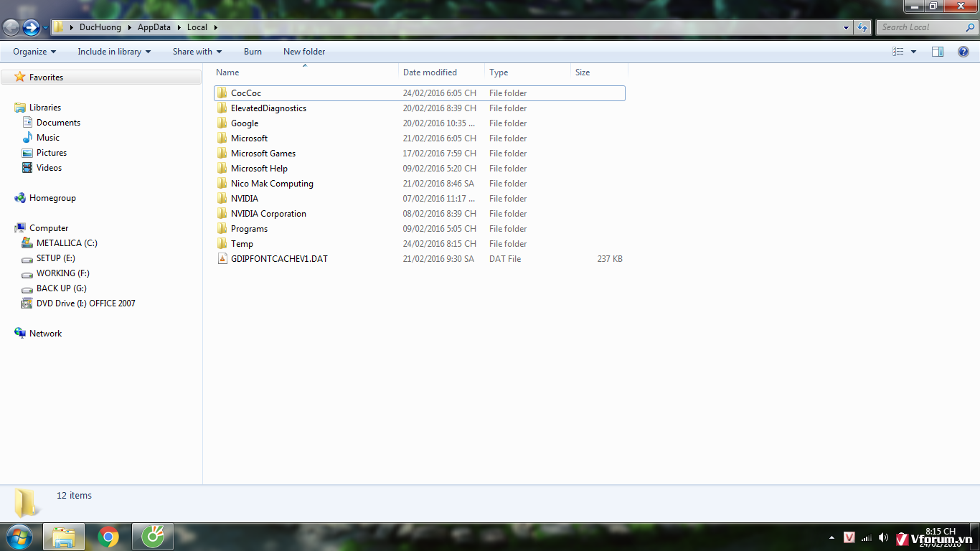Click the DAT File type cell
This screenshot has width=980, height=551.
[x=505, y=259]
